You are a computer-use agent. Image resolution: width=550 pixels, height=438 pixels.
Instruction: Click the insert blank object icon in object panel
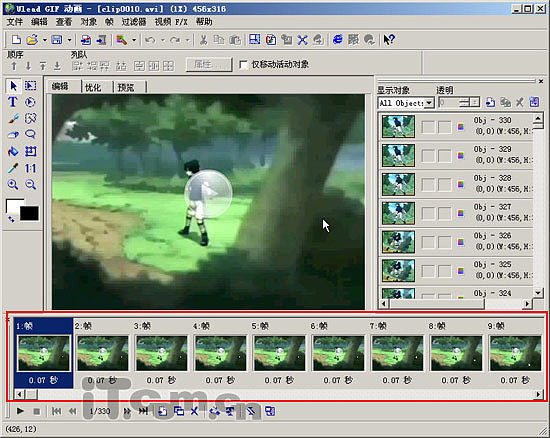(490, 102)
